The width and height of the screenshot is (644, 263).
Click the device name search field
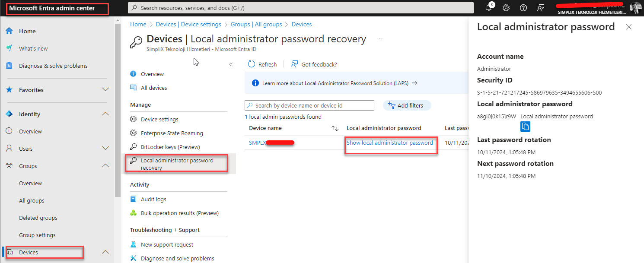pos(309,105)
